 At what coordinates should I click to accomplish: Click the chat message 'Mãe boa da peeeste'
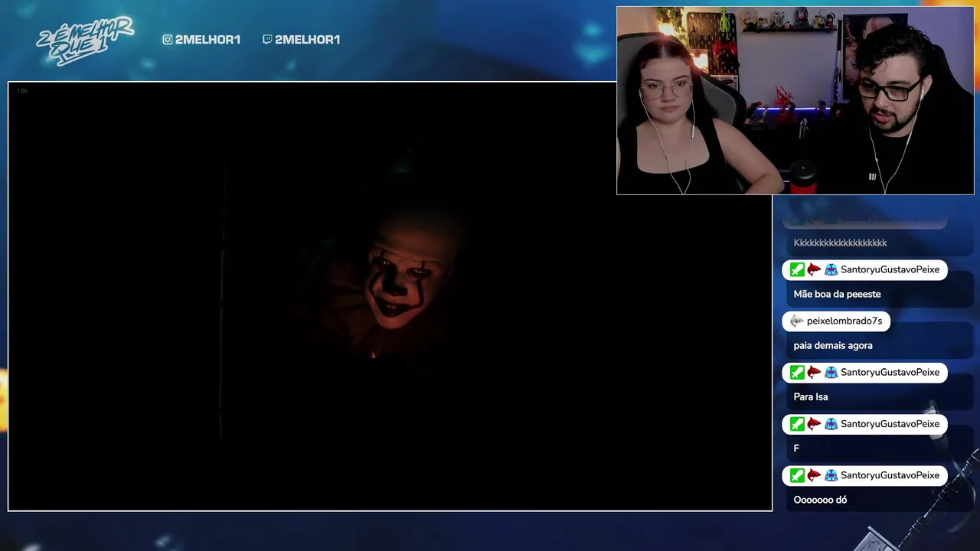click(x=837, y=294)
